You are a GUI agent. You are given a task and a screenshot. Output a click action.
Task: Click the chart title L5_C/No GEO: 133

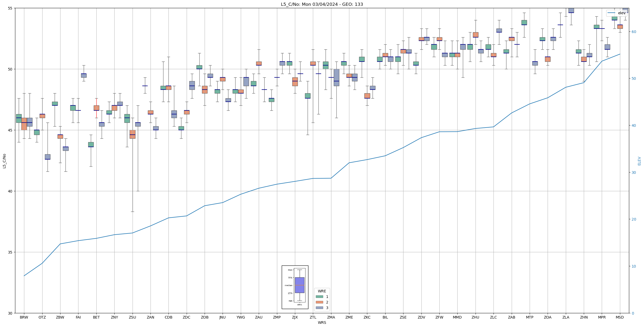[x=322, y=4]
